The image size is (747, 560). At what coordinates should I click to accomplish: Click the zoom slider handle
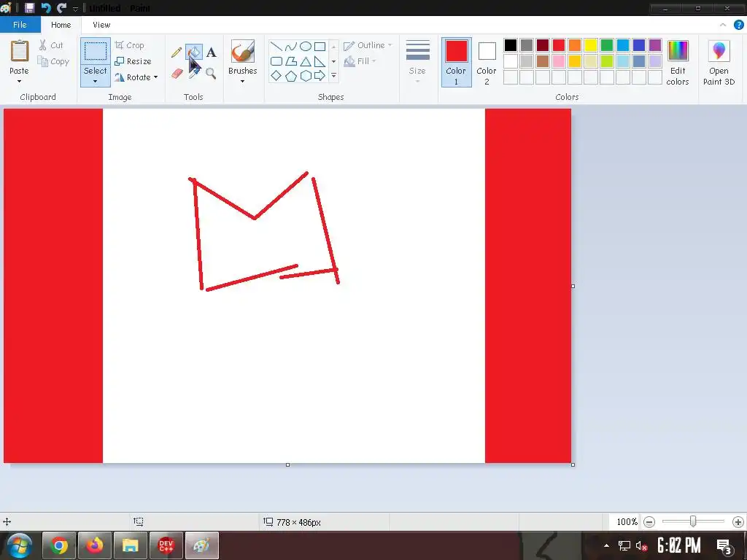coord(693,522)
